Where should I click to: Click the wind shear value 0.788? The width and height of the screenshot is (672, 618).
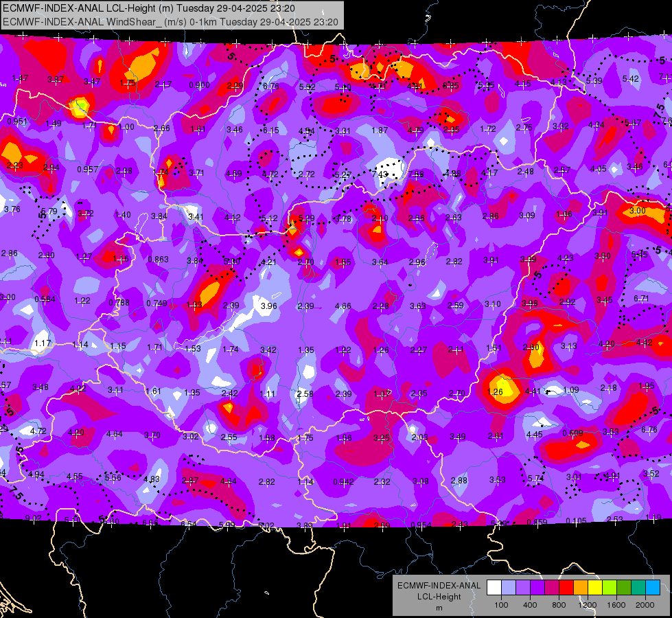tap(119, 302)
